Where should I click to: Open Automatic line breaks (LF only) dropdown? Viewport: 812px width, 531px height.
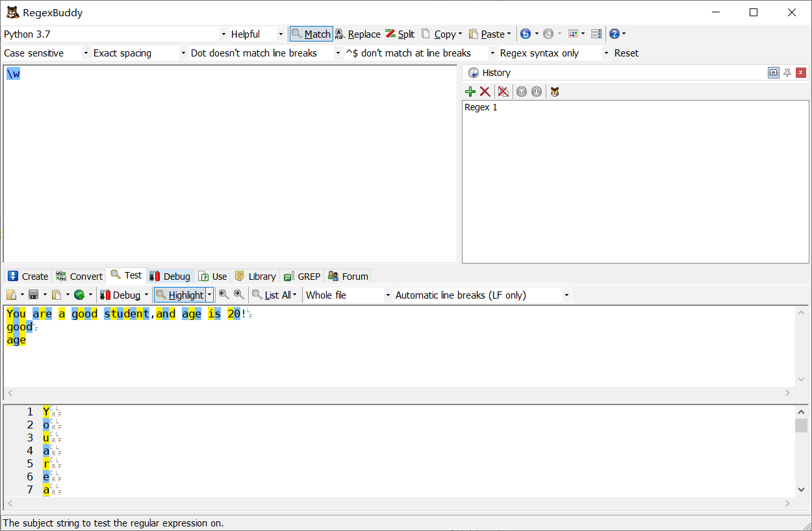pyautogui.click(x=566, y=295)
